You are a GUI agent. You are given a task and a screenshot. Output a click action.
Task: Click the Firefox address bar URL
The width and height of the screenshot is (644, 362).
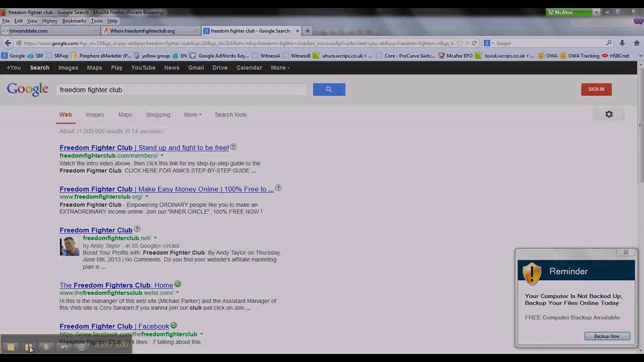pyautogui.click(x=238, y=43)
